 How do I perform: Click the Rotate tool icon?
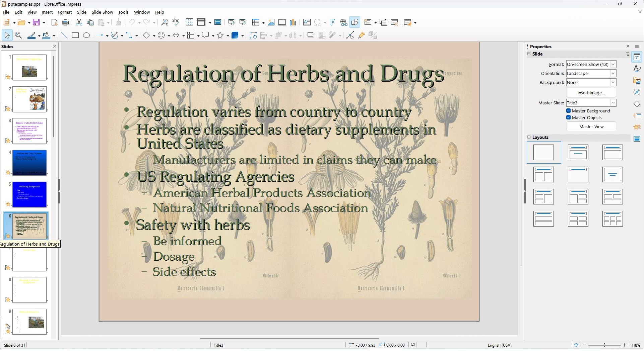point(253,35)
